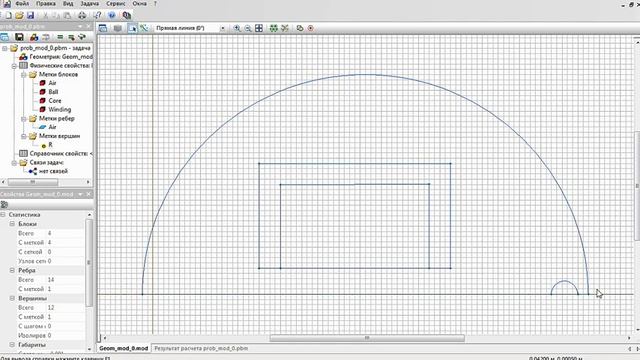The image size is (640, 360).
Task: Collapse the 'Метки вершин' folder
Action: pyautogui.click(x=24, y=136)
